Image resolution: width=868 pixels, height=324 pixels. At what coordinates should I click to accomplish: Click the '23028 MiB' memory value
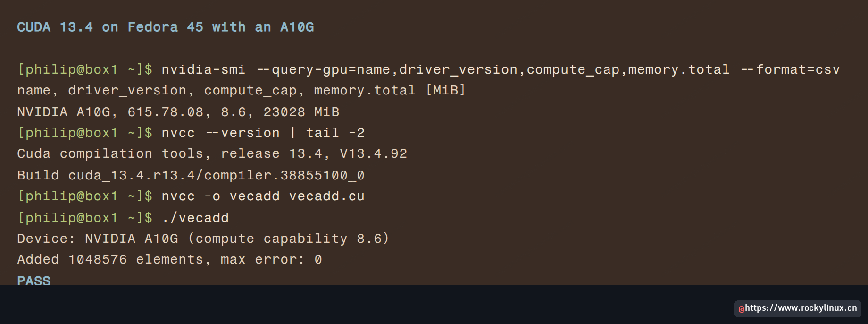coord(301,112)
